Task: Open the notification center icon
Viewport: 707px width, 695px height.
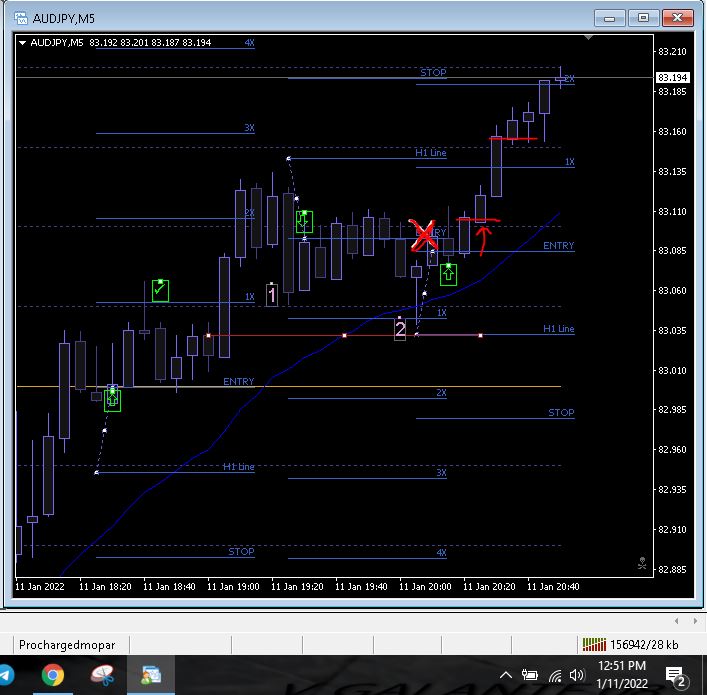Action: [676, 676]
